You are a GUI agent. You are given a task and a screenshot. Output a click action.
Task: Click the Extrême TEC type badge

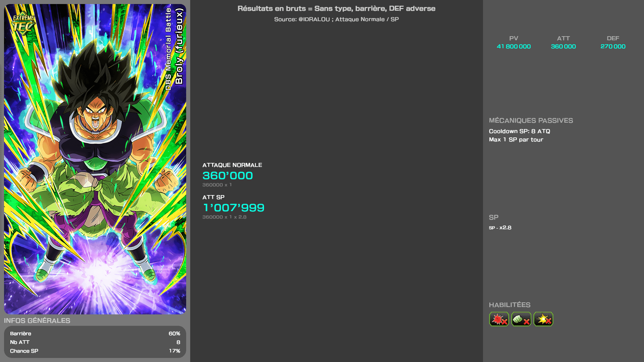pos(23,23)
